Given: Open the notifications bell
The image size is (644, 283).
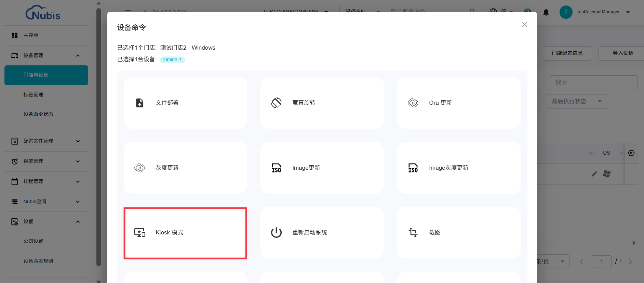Looking at the screenshot, I should click(x=546, y=12).
